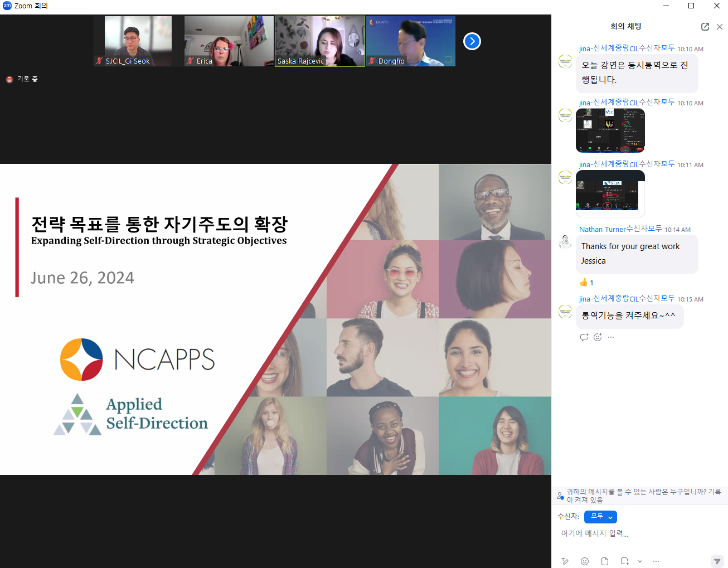Select Saska Rajcevic's video thumbnail
728x568 pixels.
click(x=320, y=41)
